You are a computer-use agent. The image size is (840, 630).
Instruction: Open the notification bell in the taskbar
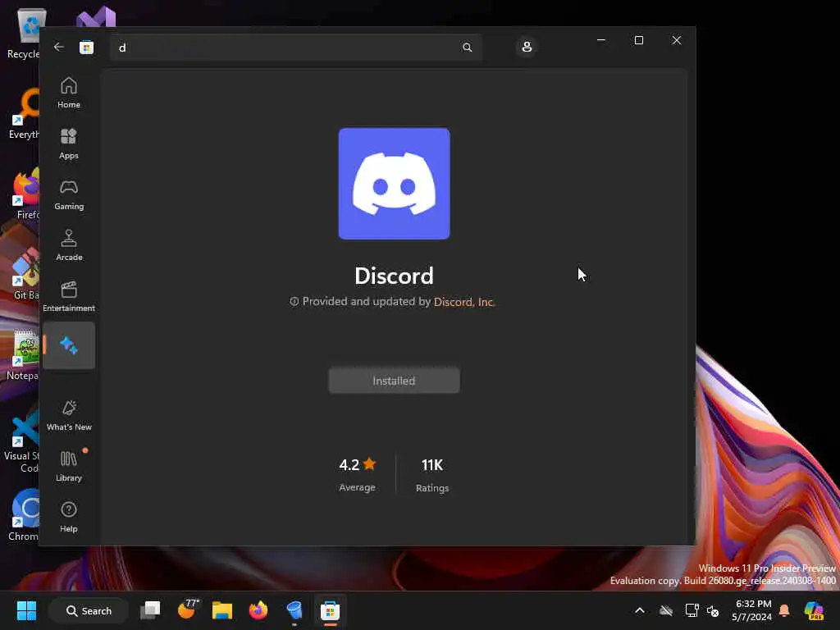tap(784, 610)
